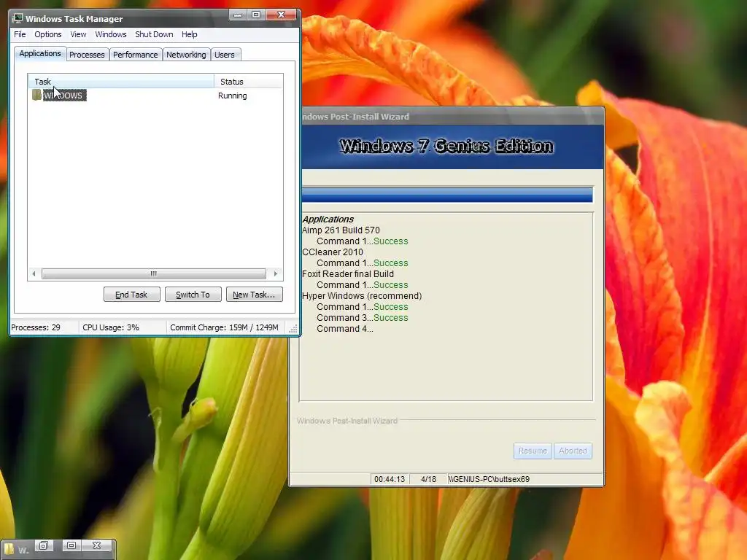Switch to the Users tab
This screenshot has width=747, height=560.
225,55
